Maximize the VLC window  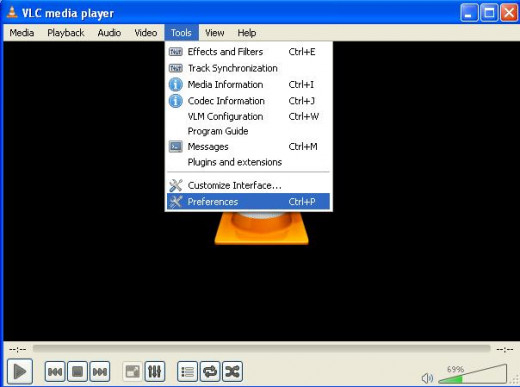489,13
